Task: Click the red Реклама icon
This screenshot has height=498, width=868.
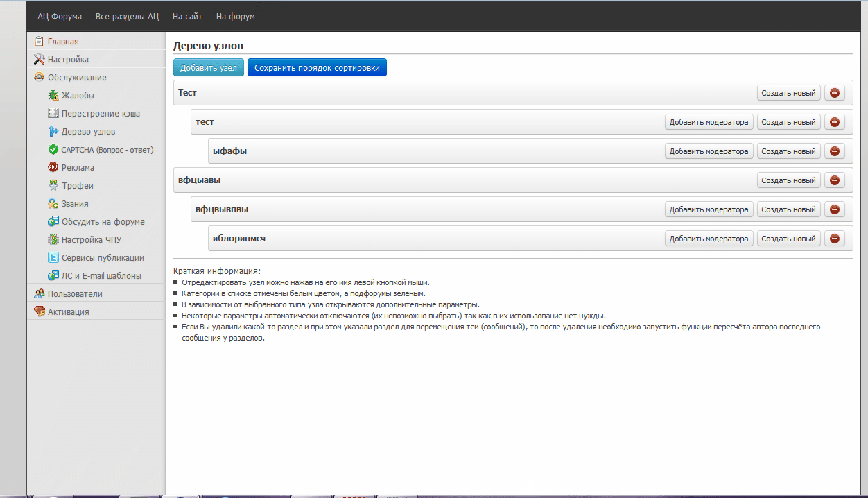Action: pos(53,168)
